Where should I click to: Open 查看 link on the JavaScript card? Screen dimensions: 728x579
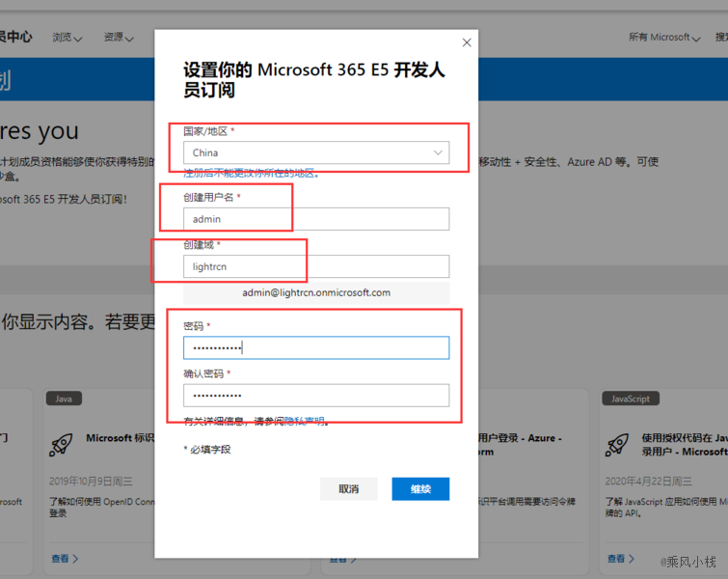point(621,559)
